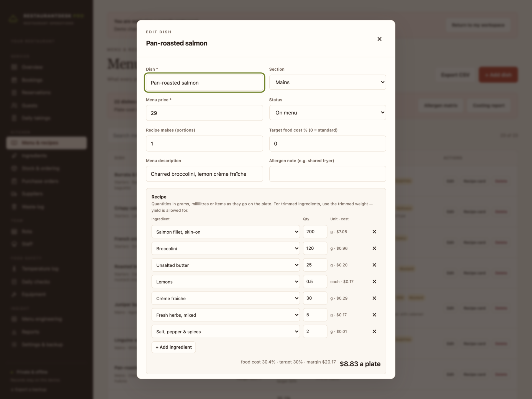The height and width of the screenshot is (399, 532).
Task: Open Salt, pepper & spices dropdown
Action: (226, 331)
